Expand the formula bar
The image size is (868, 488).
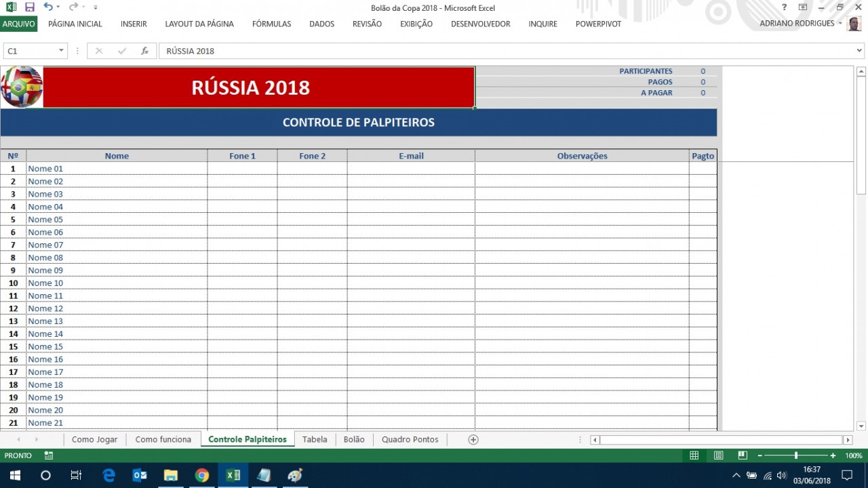(860, 51)
